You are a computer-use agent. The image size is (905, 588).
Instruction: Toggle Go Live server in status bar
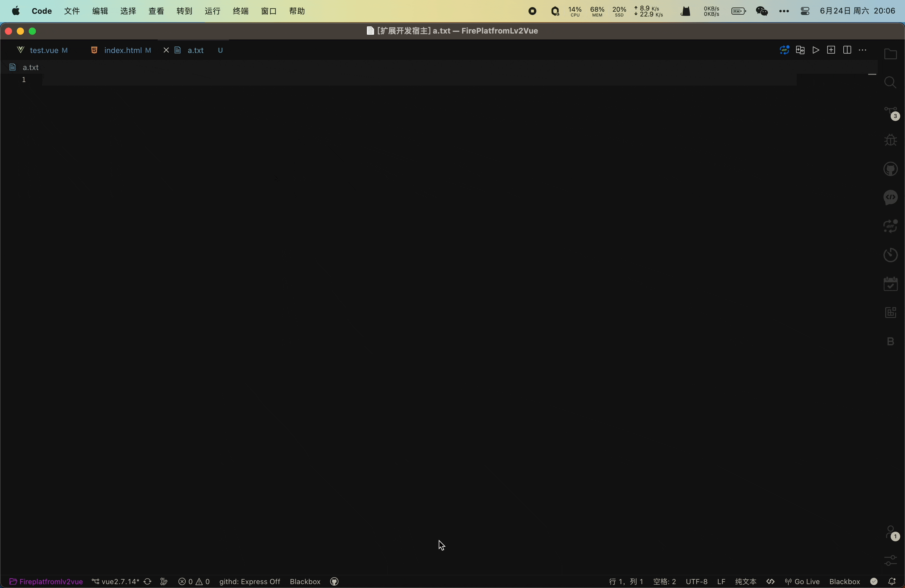[x=802, y=581]
